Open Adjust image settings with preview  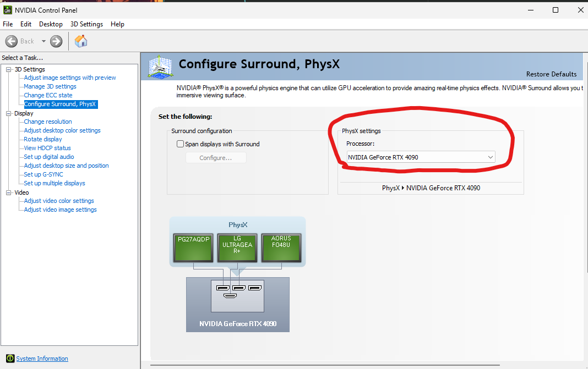click(70, 78)
